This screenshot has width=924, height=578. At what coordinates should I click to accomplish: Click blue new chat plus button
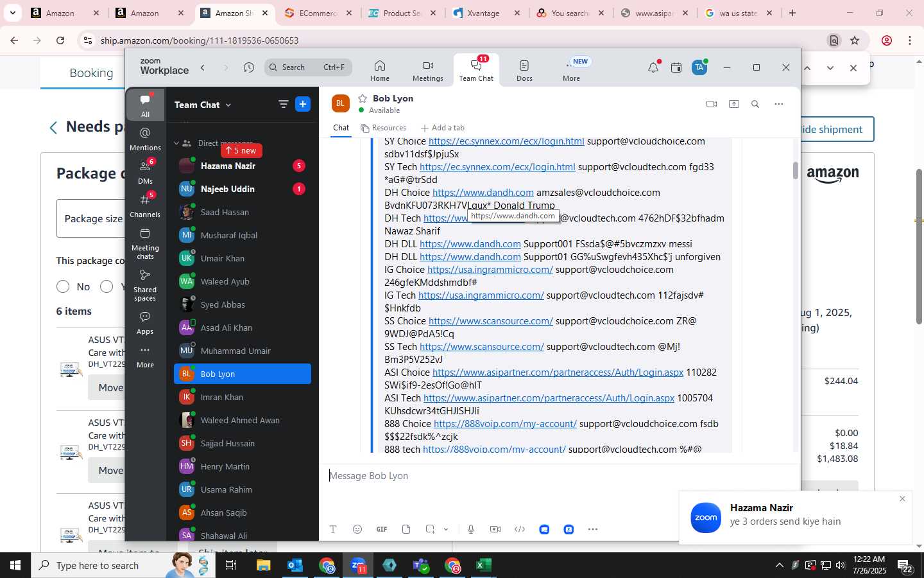(303, 104)
